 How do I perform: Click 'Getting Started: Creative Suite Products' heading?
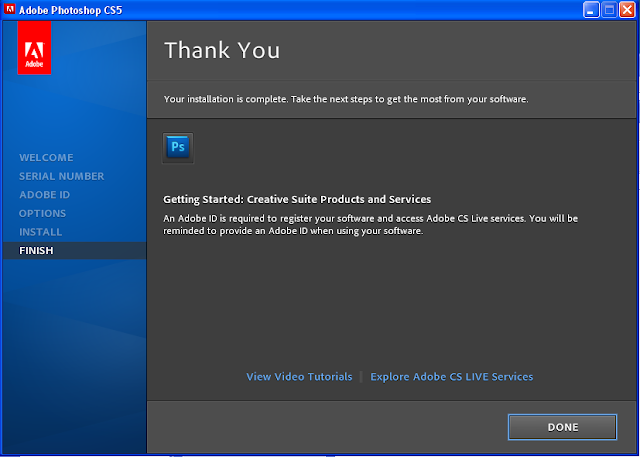(297, 200)
